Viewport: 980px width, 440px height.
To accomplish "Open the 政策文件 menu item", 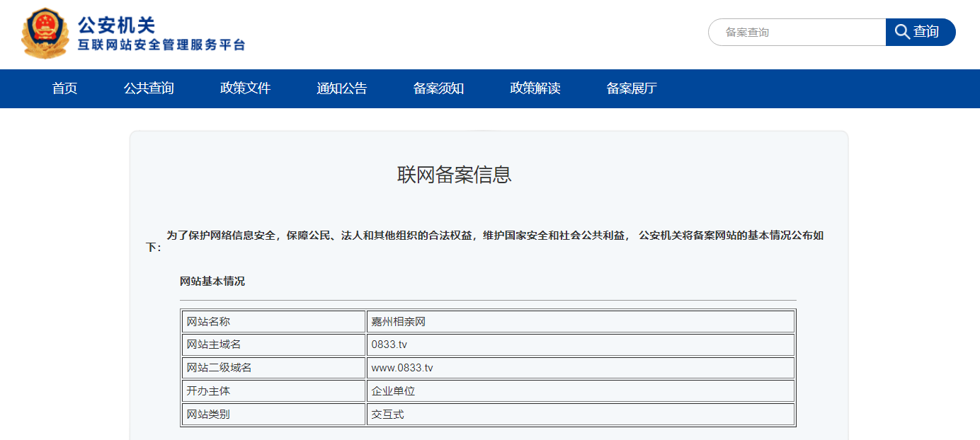I will tap(245, 88).
